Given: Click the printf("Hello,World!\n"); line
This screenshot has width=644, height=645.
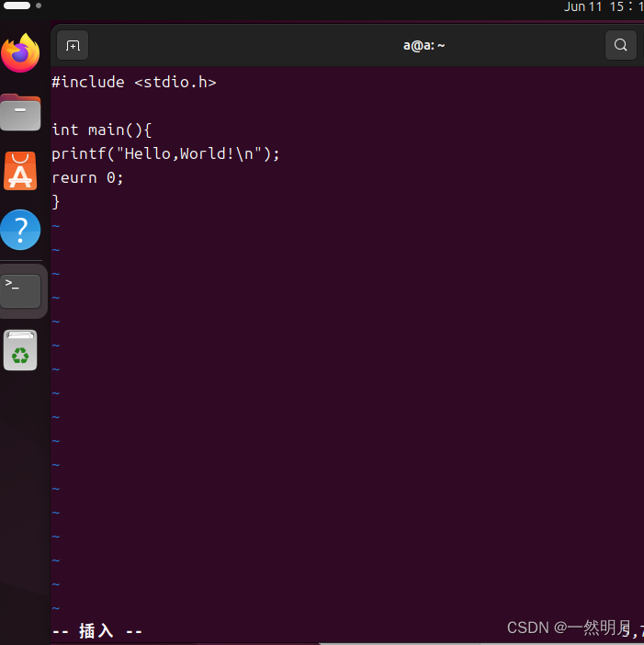Looking at the screenshot, I should point(165,153).
